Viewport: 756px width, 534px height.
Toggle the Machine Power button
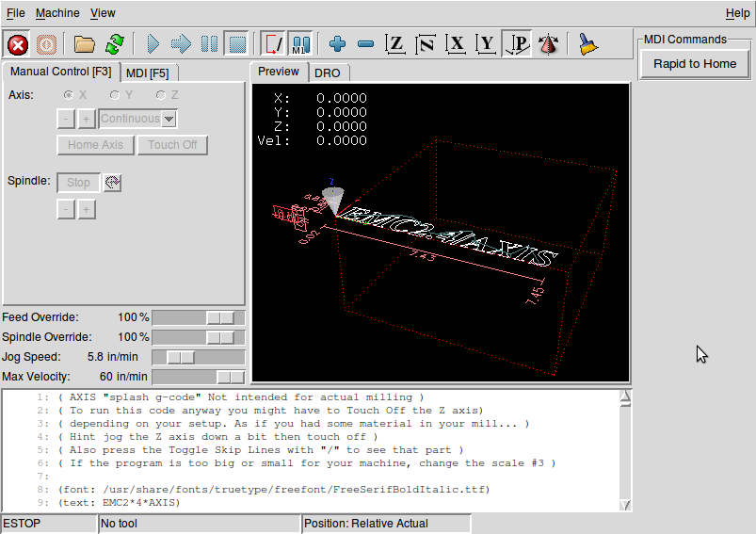[46, 45]
